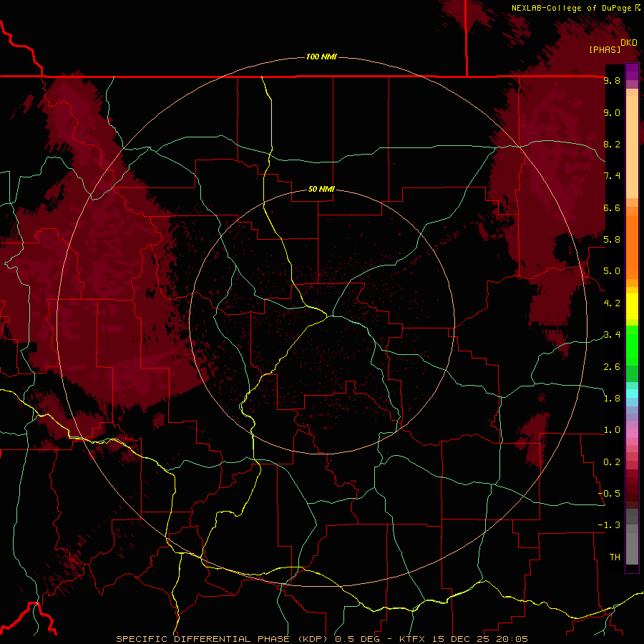Pick the purple segment at the top of the color bar

(x=632, y=72)
